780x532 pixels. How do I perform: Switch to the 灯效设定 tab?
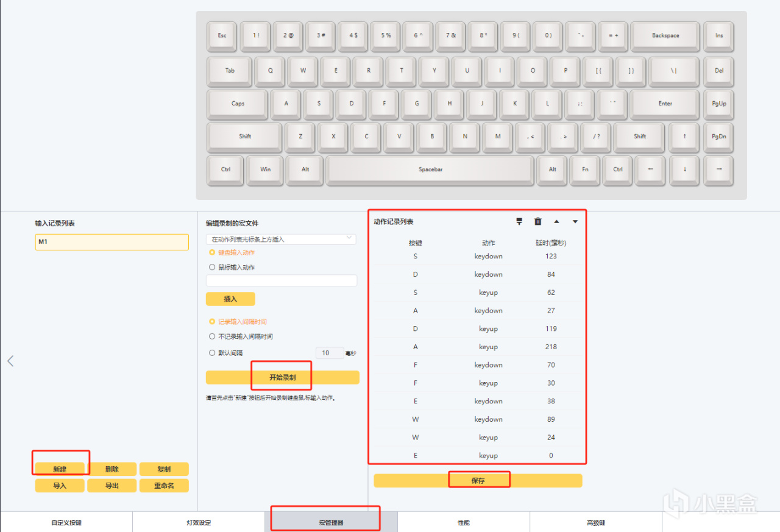tap(199, 522)
